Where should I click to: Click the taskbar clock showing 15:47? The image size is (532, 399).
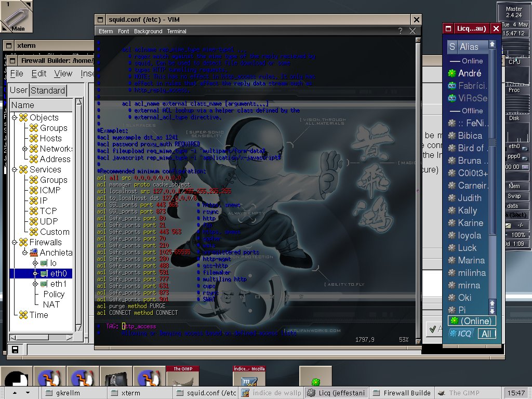click(516, 393)
